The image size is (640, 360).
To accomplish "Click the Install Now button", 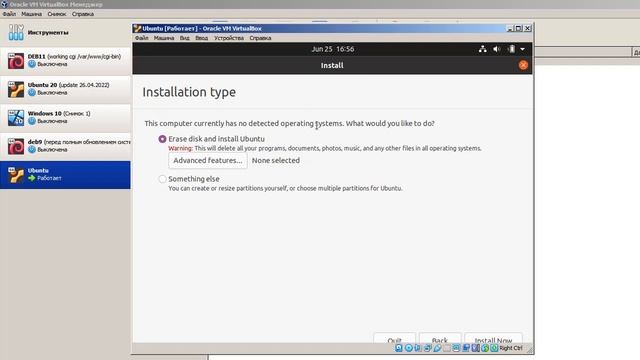I will point(493,338).
